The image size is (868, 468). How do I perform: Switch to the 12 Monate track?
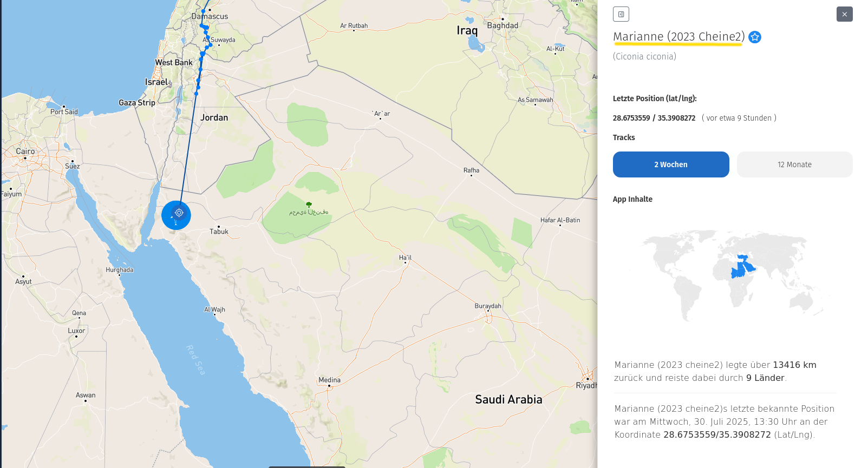pyautogui.click(x=794, y=164)
